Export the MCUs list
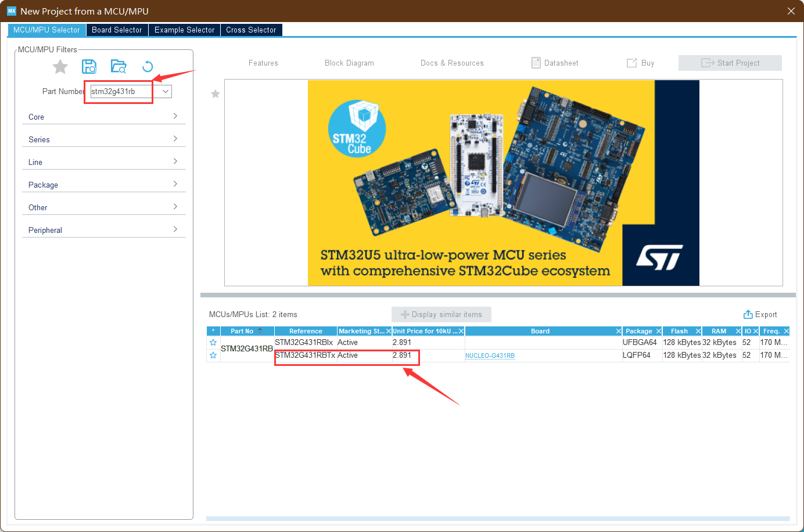Screen dimensions: 804x532 tap(760, 314)
